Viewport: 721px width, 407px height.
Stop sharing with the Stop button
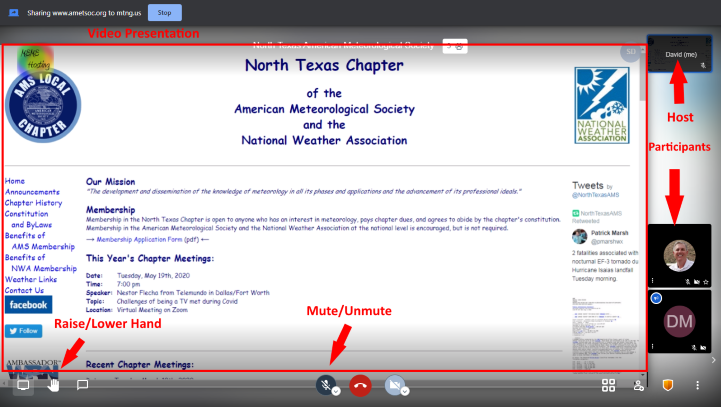pyautogui.click(x=164, y=13)
